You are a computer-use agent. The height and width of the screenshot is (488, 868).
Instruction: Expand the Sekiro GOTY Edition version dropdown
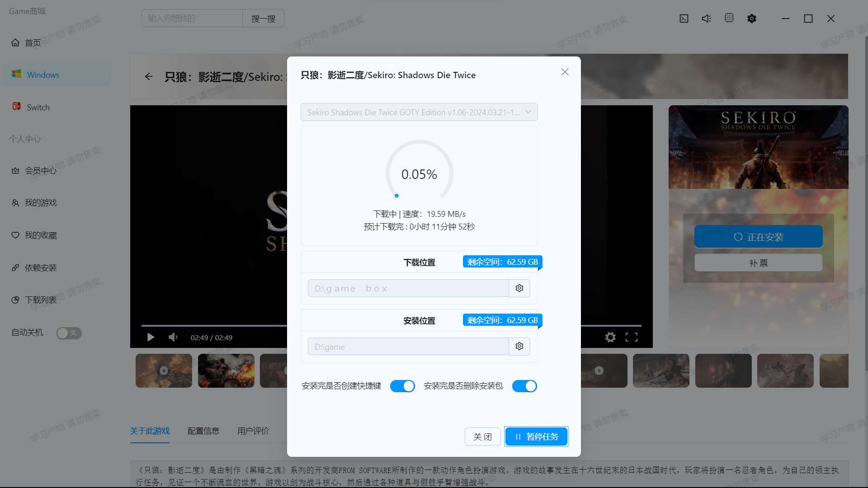pos(419,112)
